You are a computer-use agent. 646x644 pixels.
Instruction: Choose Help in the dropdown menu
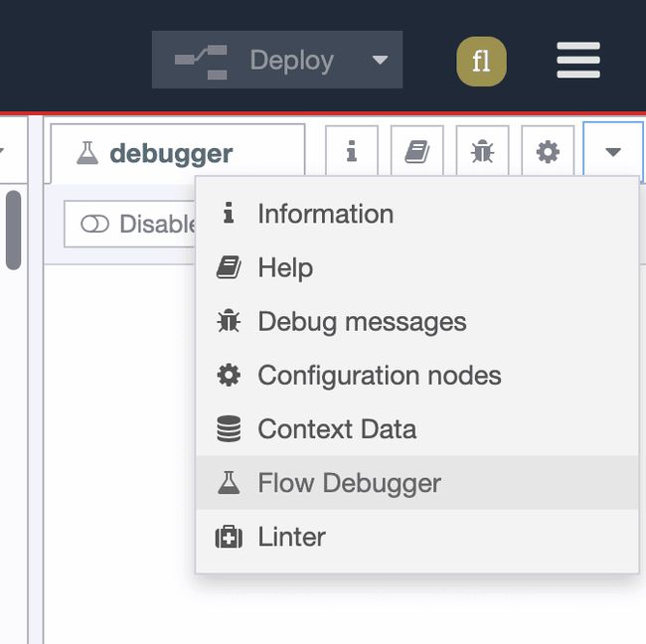point(285,267)
